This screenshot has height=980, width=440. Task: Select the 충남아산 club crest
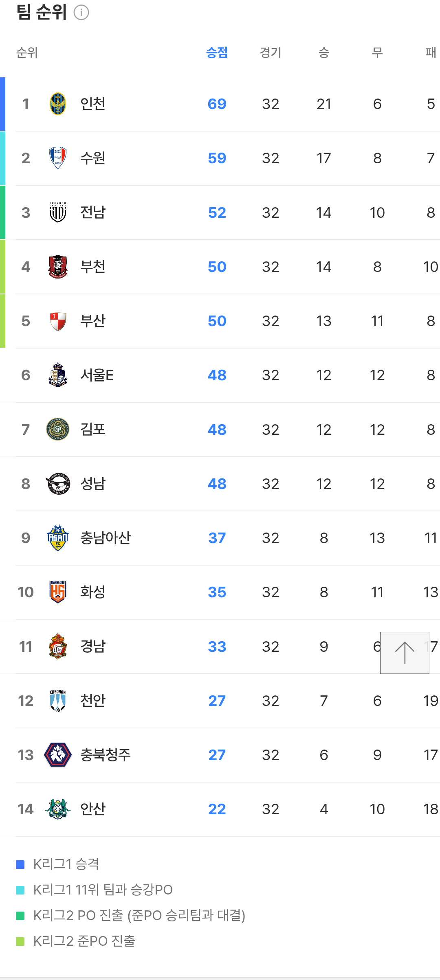58,538
